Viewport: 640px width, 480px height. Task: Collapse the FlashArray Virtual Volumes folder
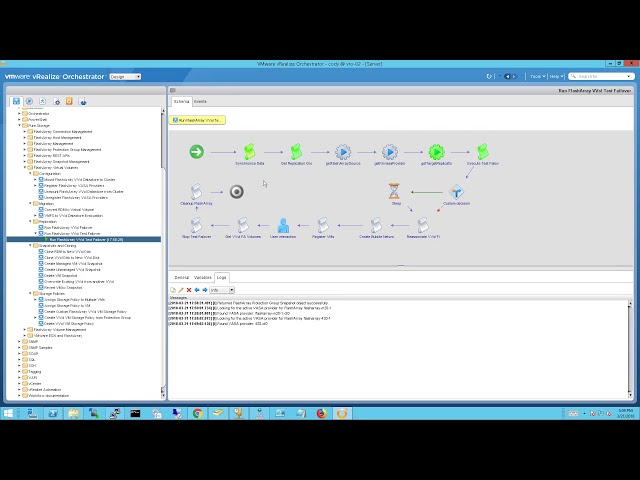24,168
